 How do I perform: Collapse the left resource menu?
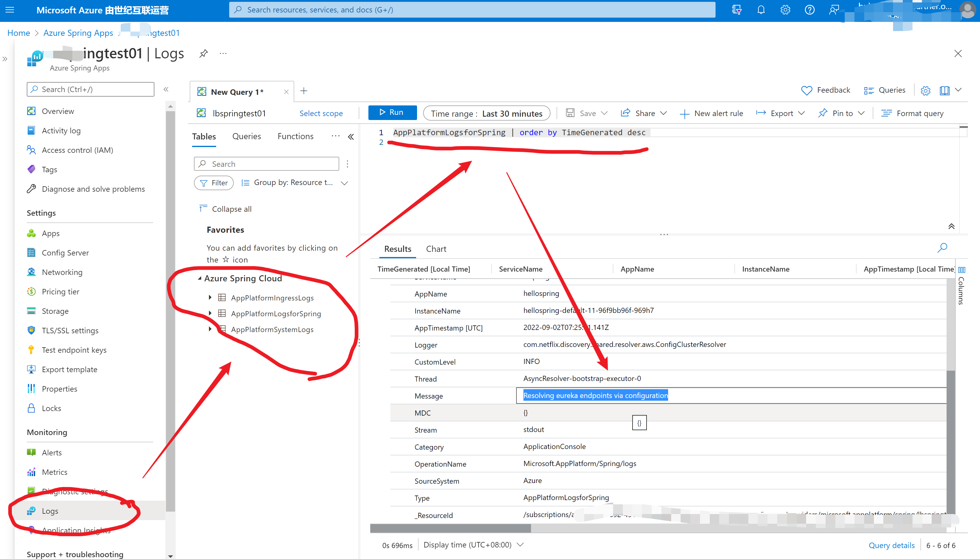[x=166, y=89]
